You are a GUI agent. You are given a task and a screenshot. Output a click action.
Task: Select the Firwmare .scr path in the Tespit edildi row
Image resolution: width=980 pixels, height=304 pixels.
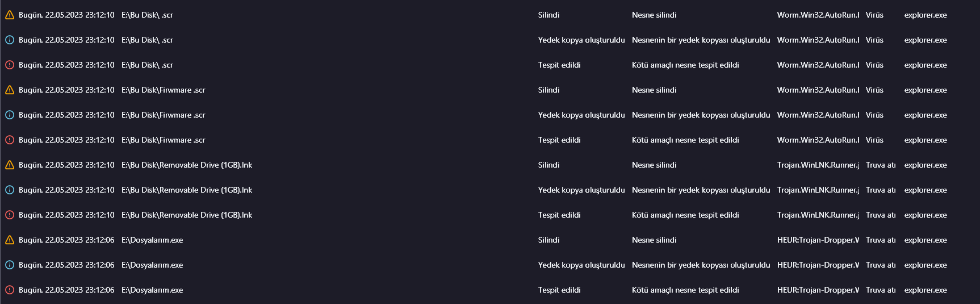tap(164, 140)
